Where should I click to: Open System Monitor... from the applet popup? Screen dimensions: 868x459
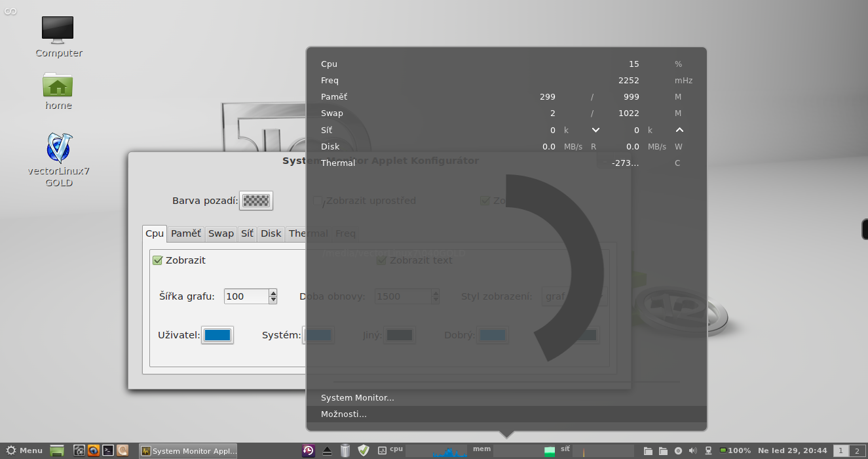click(506, 398)
